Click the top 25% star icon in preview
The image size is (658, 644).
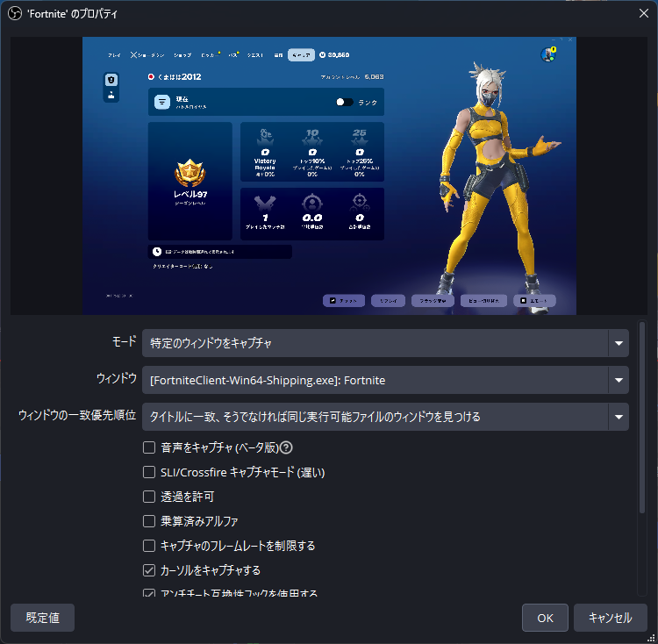pos(359,136)
